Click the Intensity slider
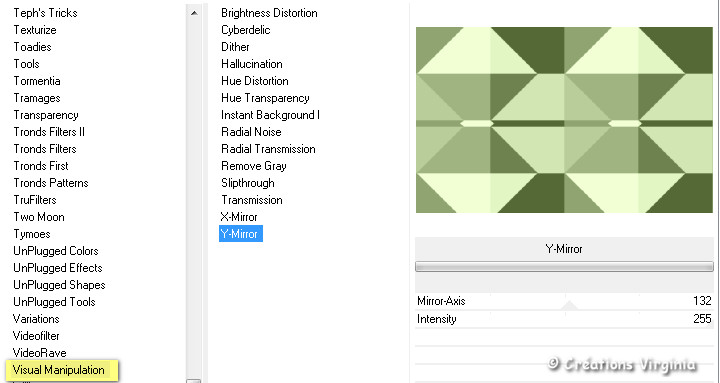Screen dimensions: 720x383 564,319
